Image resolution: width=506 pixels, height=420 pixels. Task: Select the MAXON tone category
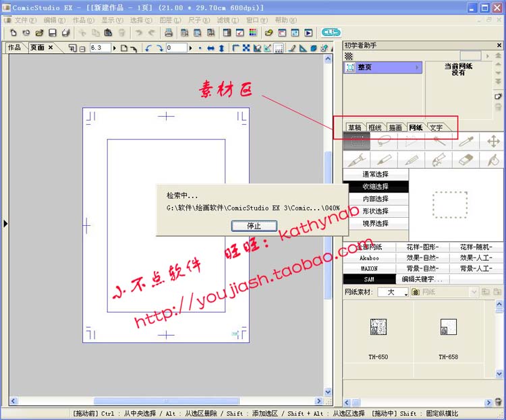[369, 268]
